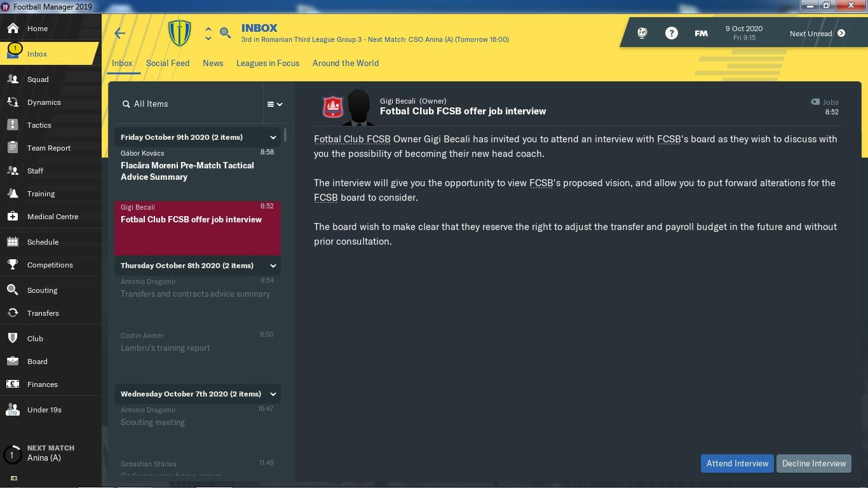The image size is (868, 488).
Task: Click the world globe icon
Action: [x=642, y=33]
